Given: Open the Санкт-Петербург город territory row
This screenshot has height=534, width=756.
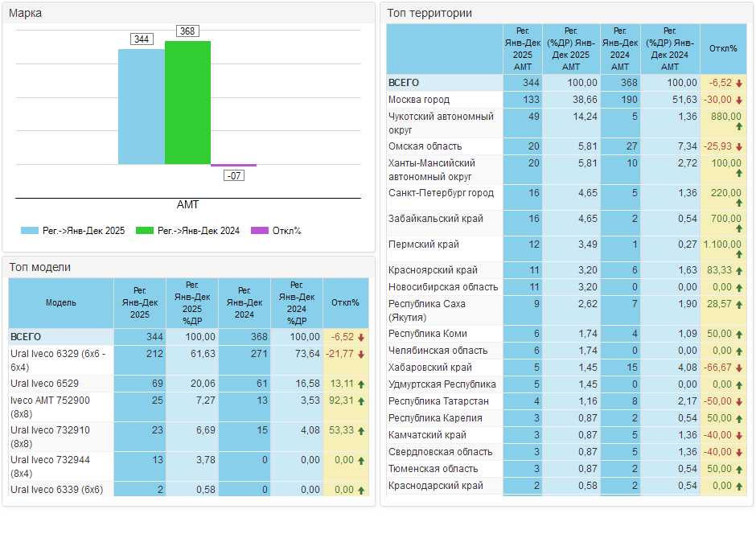Looking at the screenshot, I should click(x=441, y=193).
